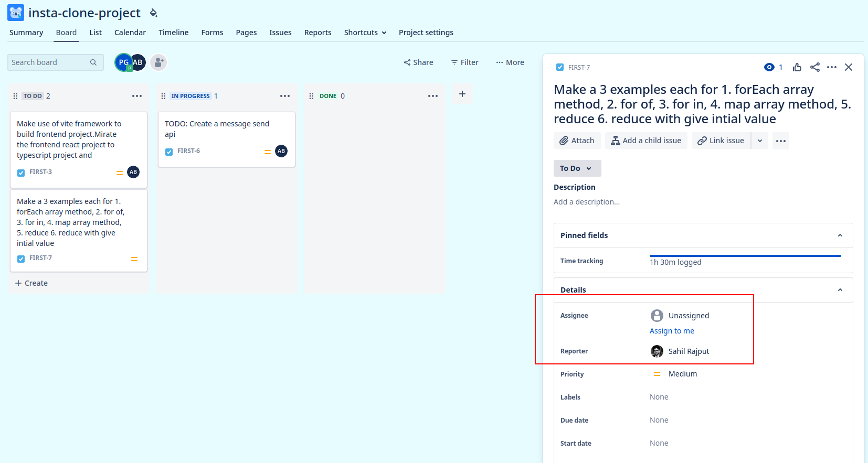The height and width of the screenshot is (463, 868).
Task: Click the Attach button
Action: (577, 141)
